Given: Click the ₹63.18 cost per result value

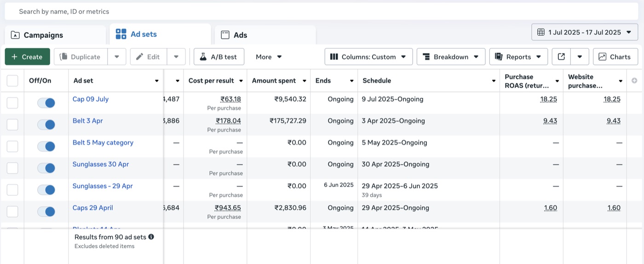Looking at the screenshot, I should pyautogui.click(x=230, y=99).
